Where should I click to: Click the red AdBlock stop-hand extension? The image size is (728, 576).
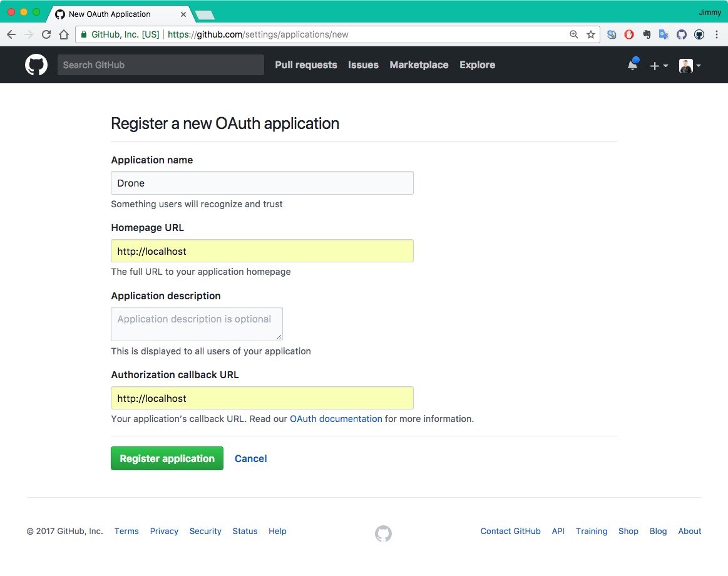pyautogui.click(x=629, y=34)
